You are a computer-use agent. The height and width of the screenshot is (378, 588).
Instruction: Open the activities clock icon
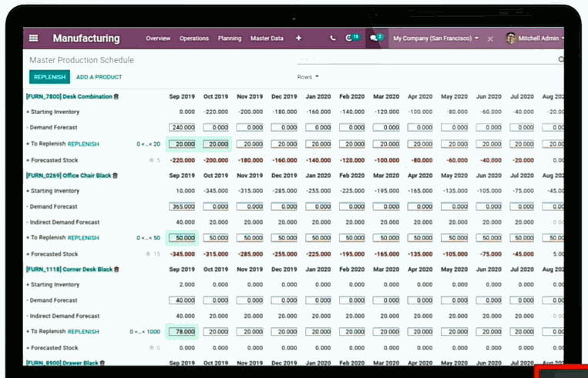pos(350,38)
